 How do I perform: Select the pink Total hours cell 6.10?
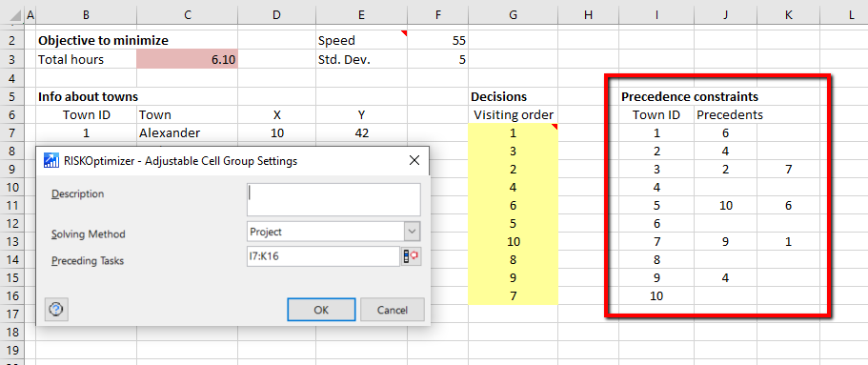click(187, 60)
